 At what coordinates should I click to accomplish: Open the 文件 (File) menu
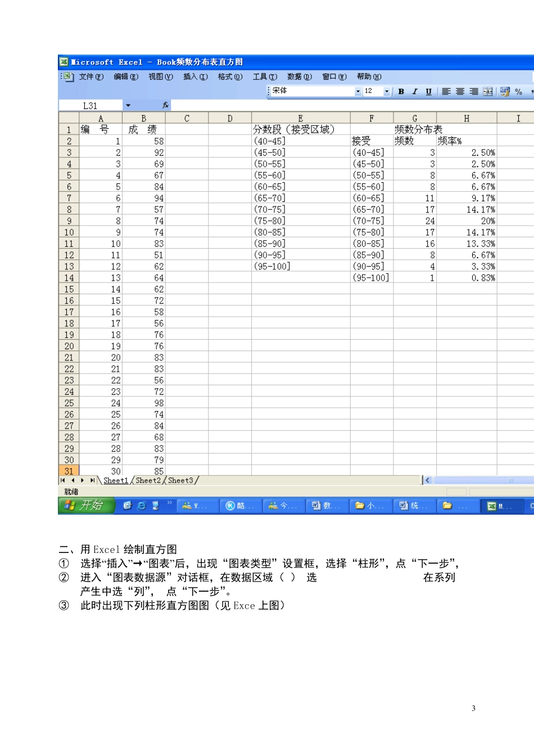pyautogui.click(x=91, y=76)
